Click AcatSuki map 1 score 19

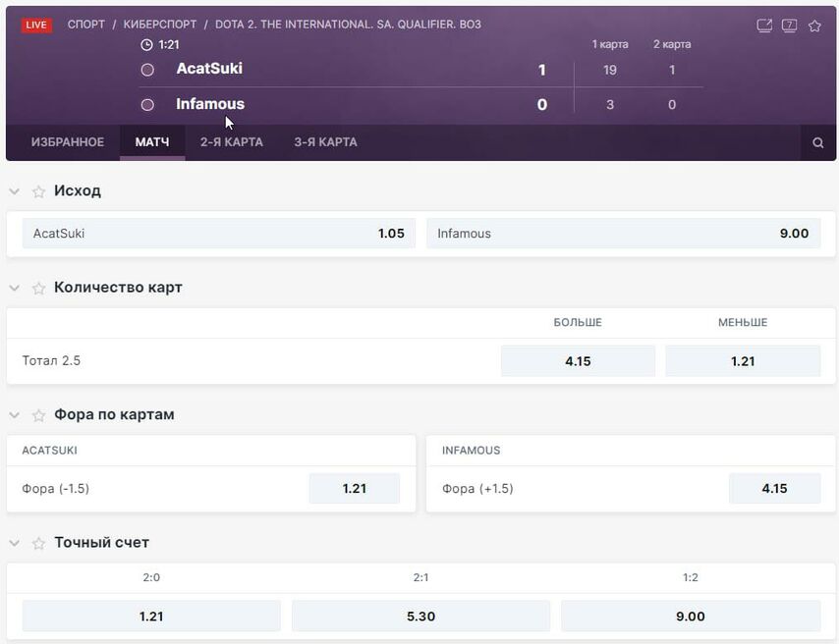tap(610, 70)
